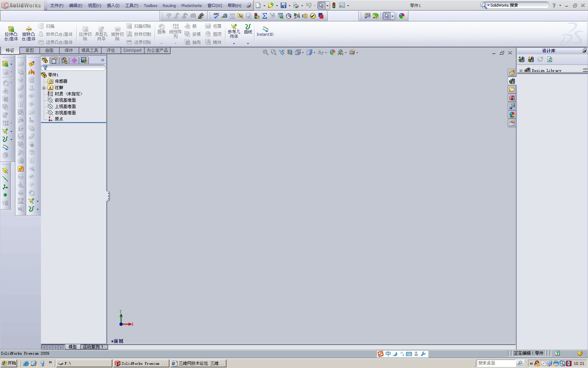The image size is (588, 368).
Task: Open the 文件(F) menu
Action: point(57,6)
